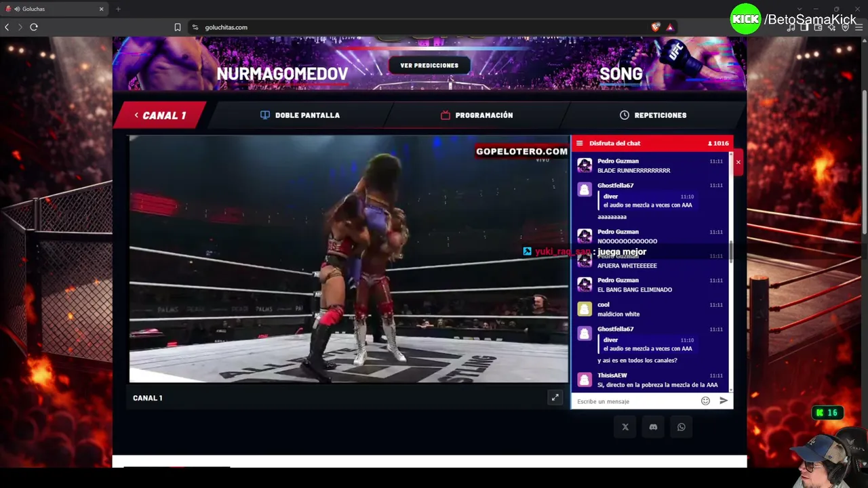Open the Brave Shields lion icon
This screenshot has height=488, width=868.
tap(655, 27)
